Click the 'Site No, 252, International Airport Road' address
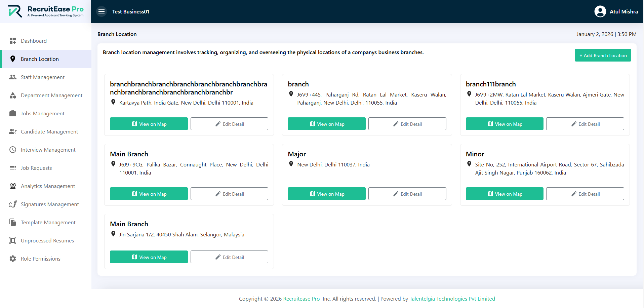 tap(550, 168)
